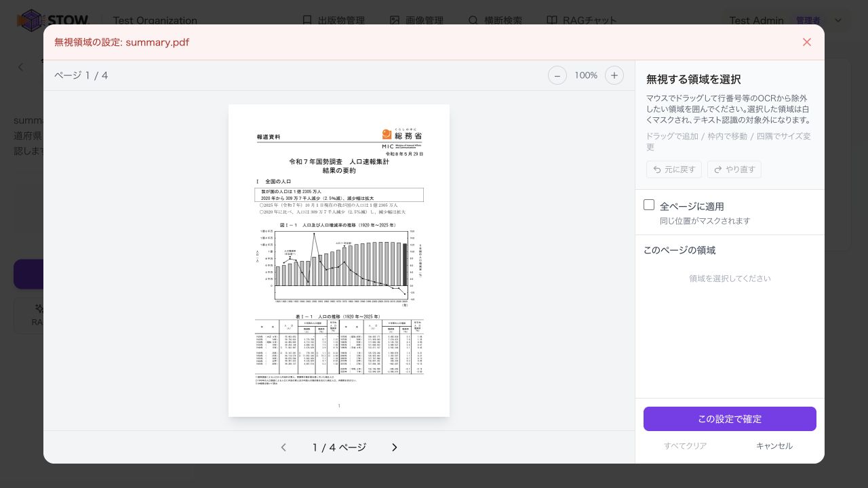Zoom in with the plus button
Image resolution: width=868 pixels, height=488 pixels.
point(614,75)
